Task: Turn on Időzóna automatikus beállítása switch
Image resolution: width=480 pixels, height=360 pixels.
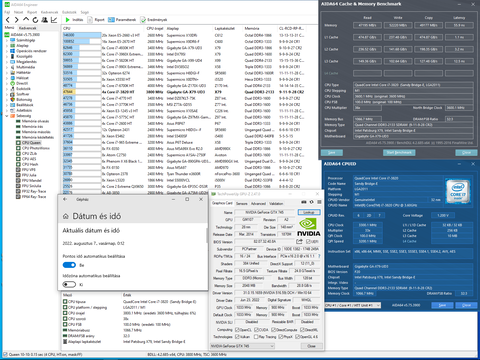Action: pyautogui.click(x=69, y=284)
